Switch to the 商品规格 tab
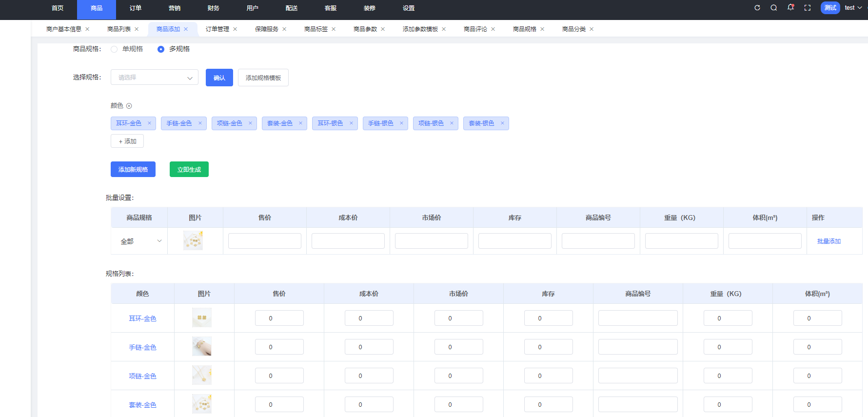 pos(525,29)
